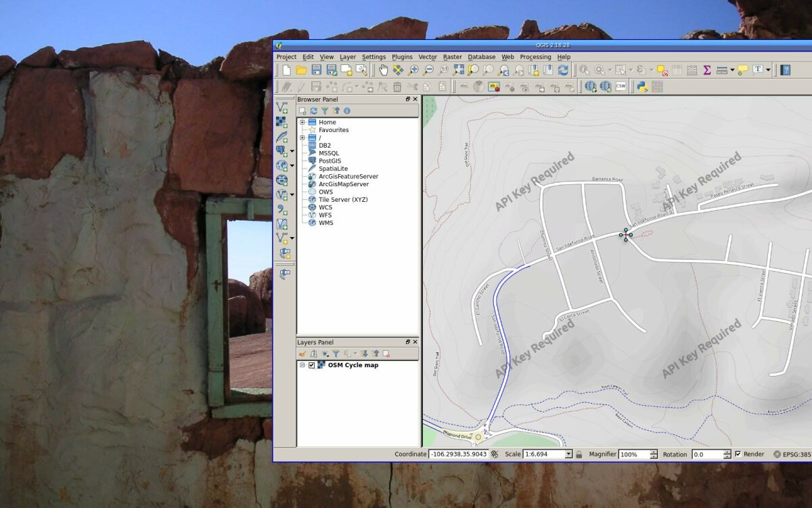Click Add Vector Layer icon in side toolbar
812x508 pixels.
coord(282,107)
